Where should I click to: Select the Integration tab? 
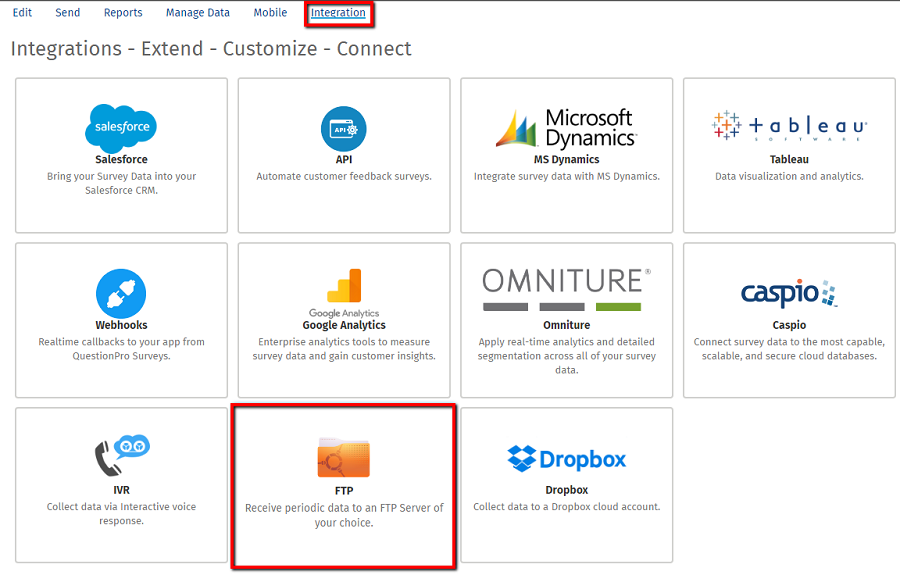click(x=338, y=13)
